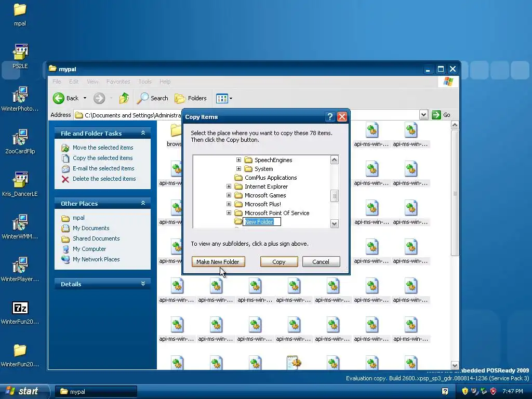The width and height of the screenshot is (532, 399).
Task: Open My Computer in Other Places
Action: coord(89,249)
